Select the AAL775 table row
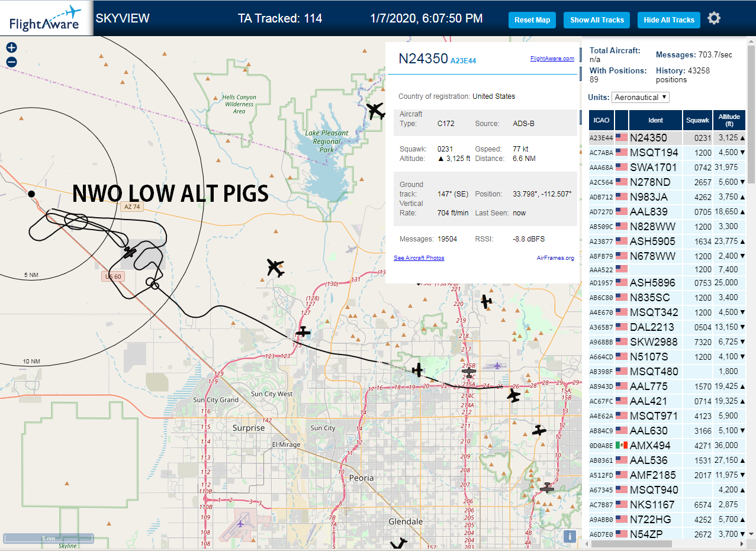This screenshot has height=551, width=756. pyautogui.click(x=668, y=386)
